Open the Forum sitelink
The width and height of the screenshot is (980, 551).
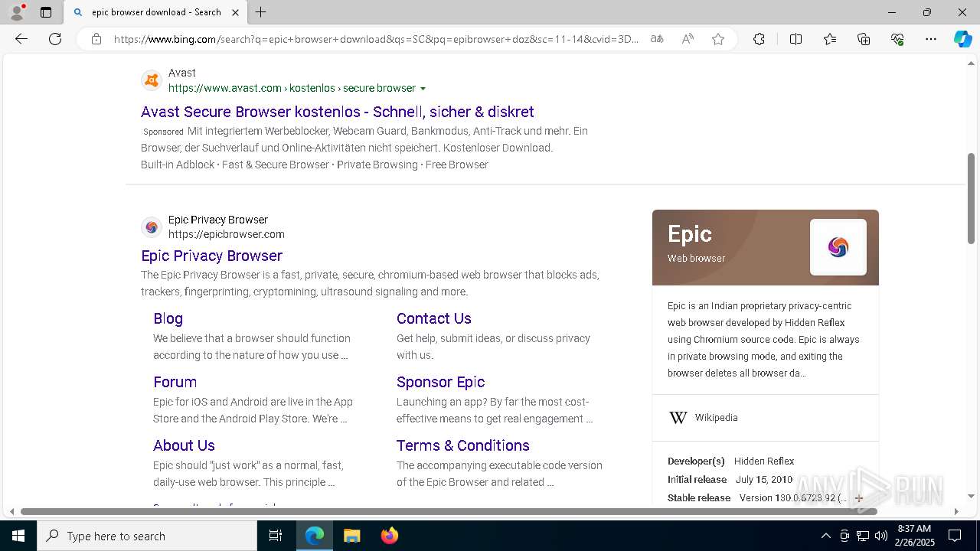(175, 382)
